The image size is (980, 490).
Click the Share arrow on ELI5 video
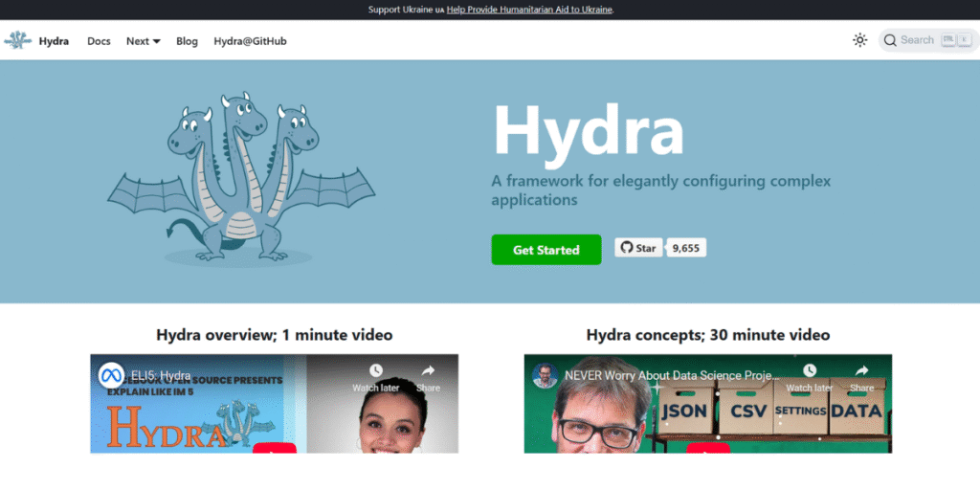428,371
